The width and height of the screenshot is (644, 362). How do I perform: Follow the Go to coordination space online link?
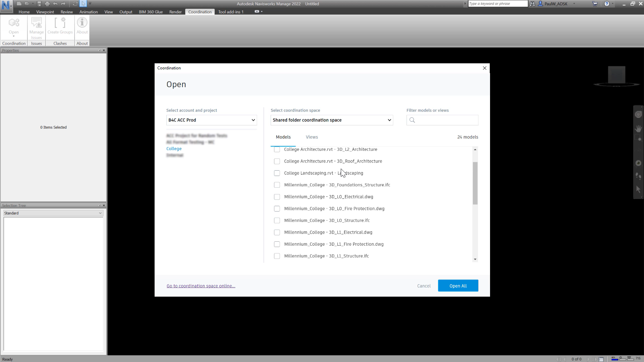pyautogui.click(x=201, y=286)
